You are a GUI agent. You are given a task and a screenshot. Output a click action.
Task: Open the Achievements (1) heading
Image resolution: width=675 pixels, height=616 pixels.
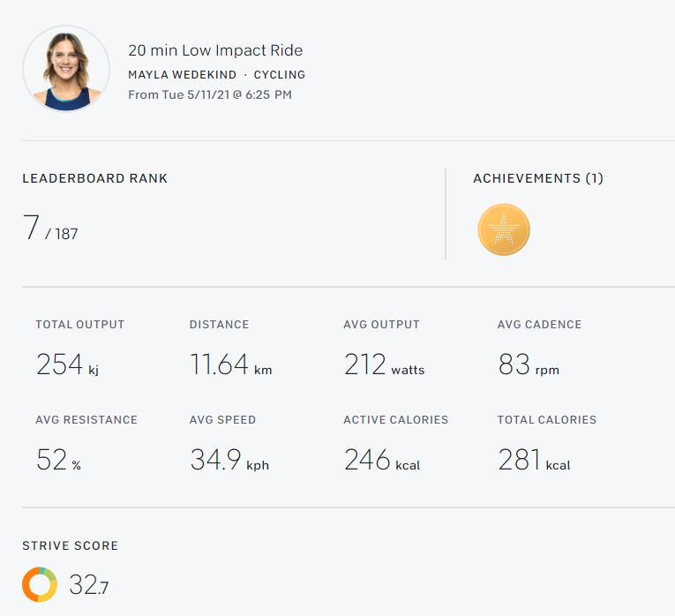point(537,178)
